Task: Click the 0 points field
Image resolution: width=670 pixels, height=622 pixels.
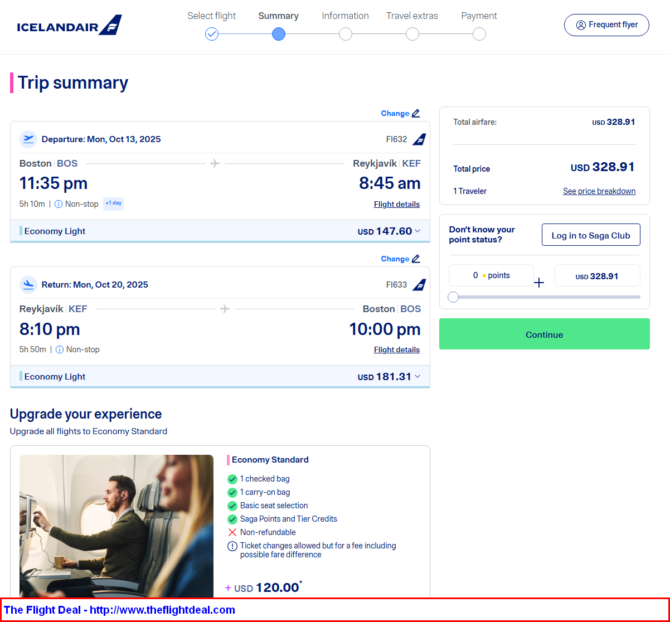Action: coord(491,276)
